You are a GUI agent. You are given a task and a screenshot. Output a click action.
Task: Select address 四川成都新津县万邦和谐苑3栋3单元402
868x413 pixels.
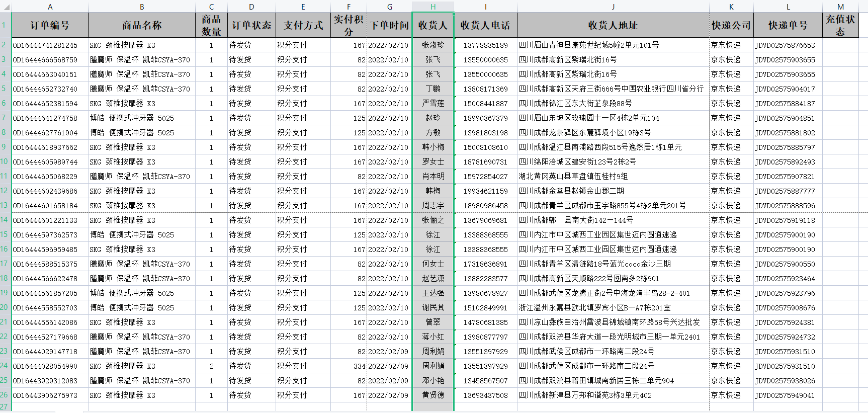(x=613, y=395)
